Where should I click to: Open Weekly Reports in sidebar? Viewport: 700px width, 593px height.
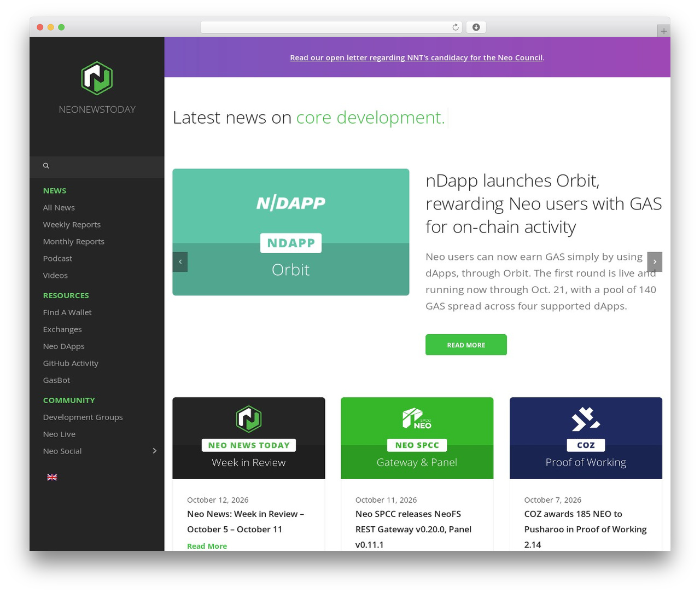pyautogui.click(x=72, y=224)
